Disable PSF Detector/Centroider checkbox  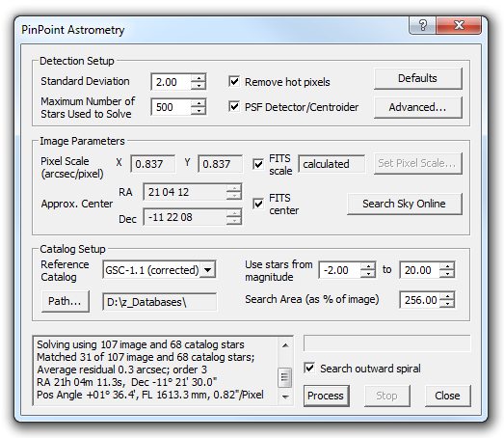point(234,106)
